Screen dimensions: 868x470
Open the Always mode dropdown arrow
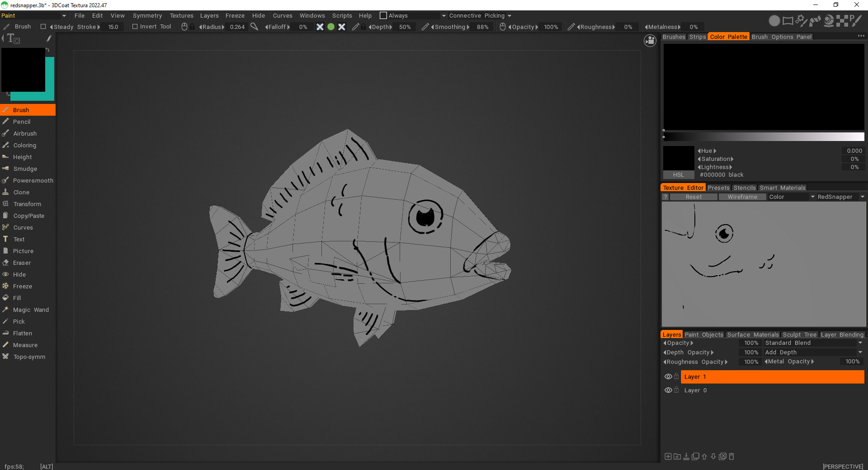pyautogui.click(x=443, y=15)
